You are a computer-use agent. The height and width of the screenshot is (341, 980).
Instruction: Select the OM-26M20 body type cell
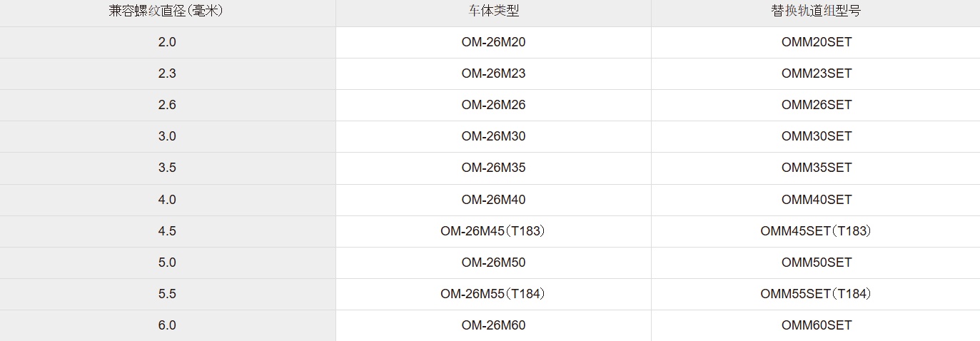coord(493,42)
